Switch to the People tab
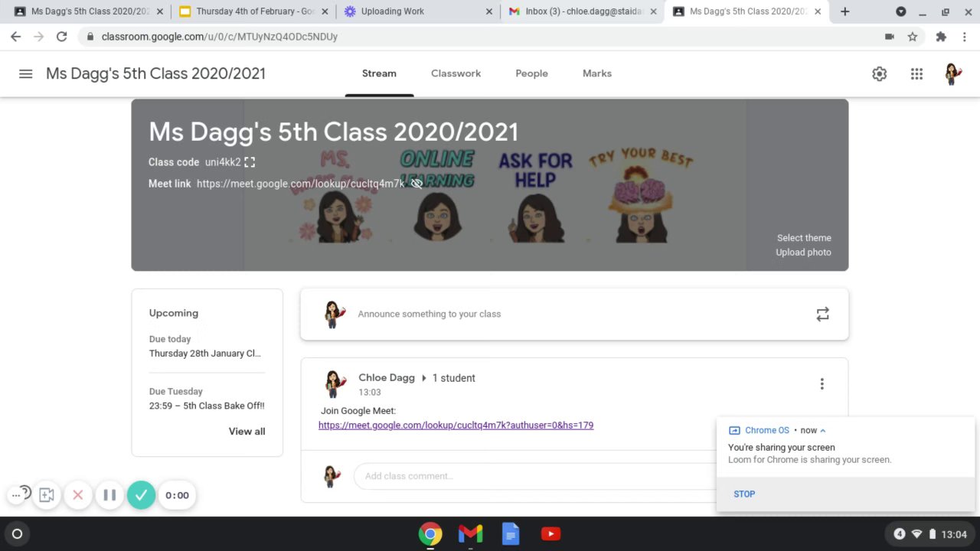Image resolution: width=980 pixels, height=551 pixels. click(531, 73)
